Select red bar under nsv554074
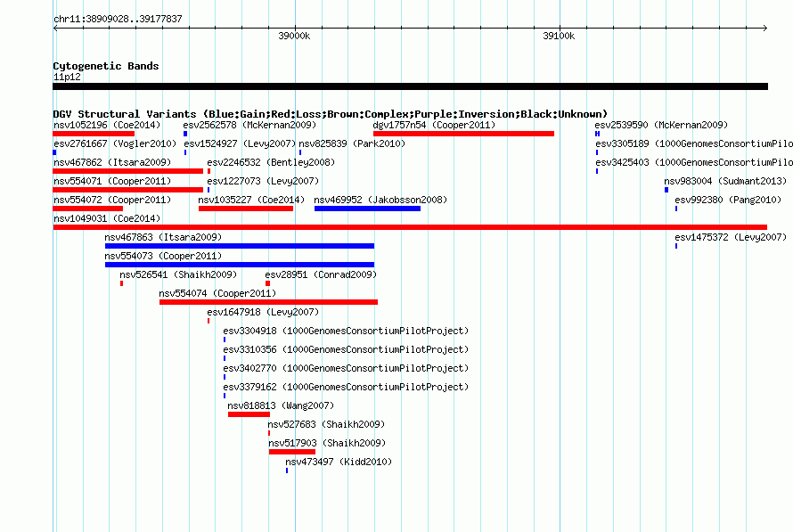 pos(268,302)
